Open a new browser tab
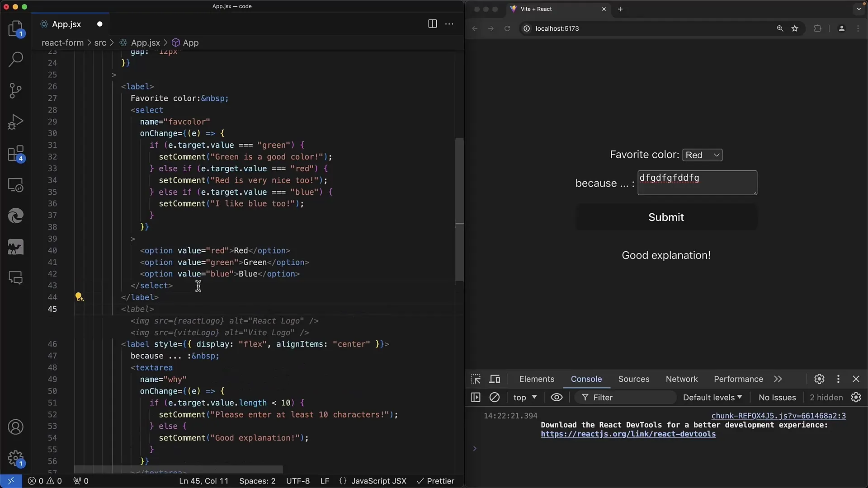This screenshot has width=868, height=488. [x=620, y=9]
